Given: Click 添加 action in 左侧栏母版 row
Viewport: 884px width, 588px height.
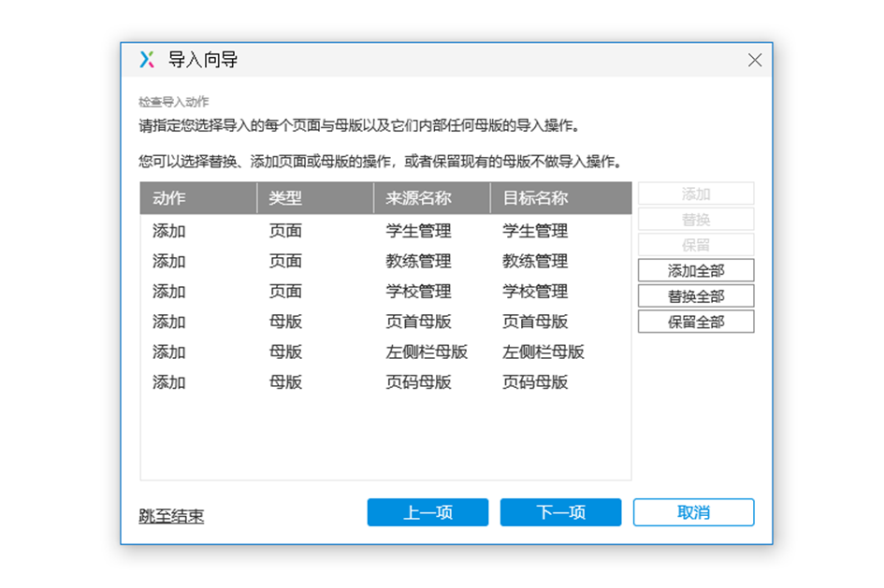Looking at the screenshot, I should (x=169, y=351).
